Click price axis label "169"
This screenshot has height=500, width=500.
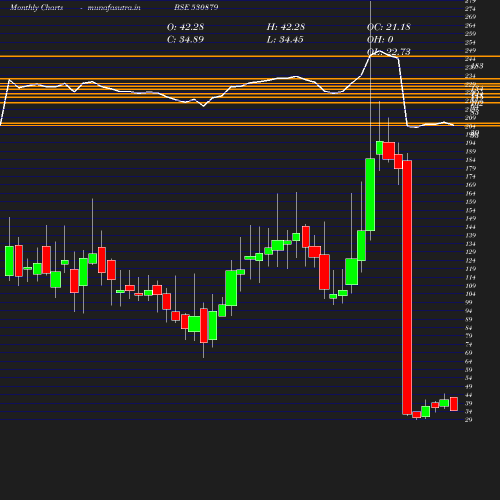pyautogui.click(x=470, y=185)
